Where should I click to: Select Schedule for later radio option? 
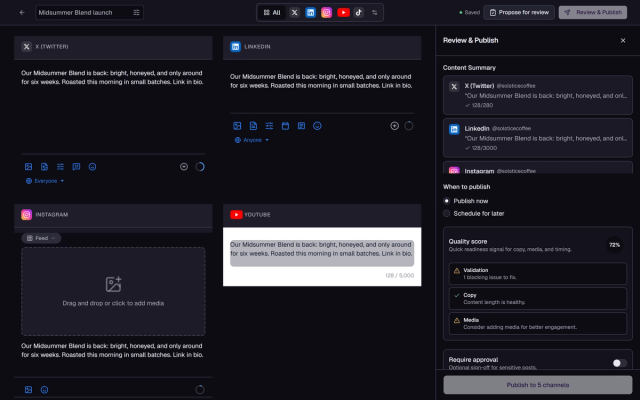pos(447,213)
